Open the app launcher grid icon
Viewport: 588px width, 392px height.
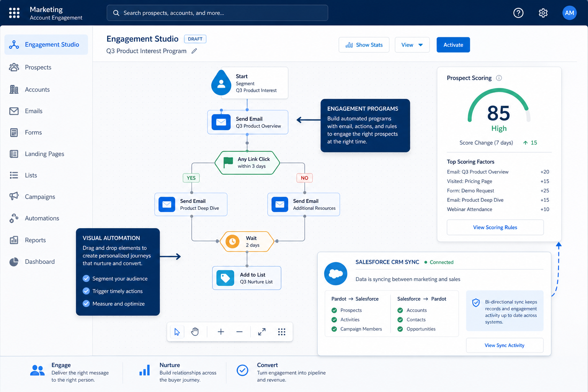pyautogui.click(x=14, y=13)
